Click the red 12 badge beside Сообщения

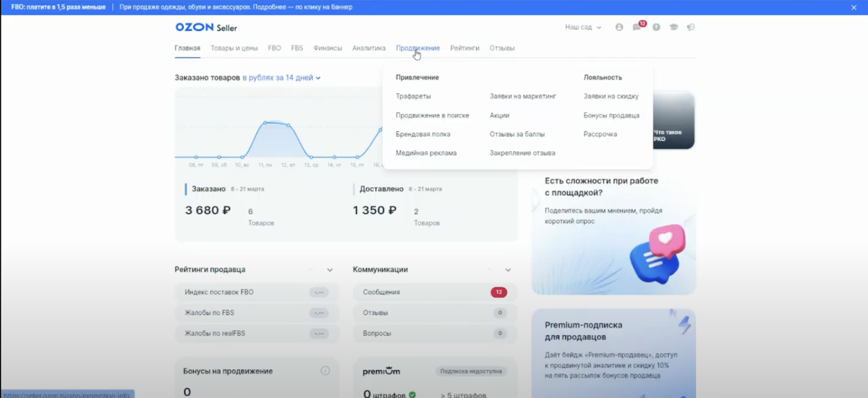498,292
